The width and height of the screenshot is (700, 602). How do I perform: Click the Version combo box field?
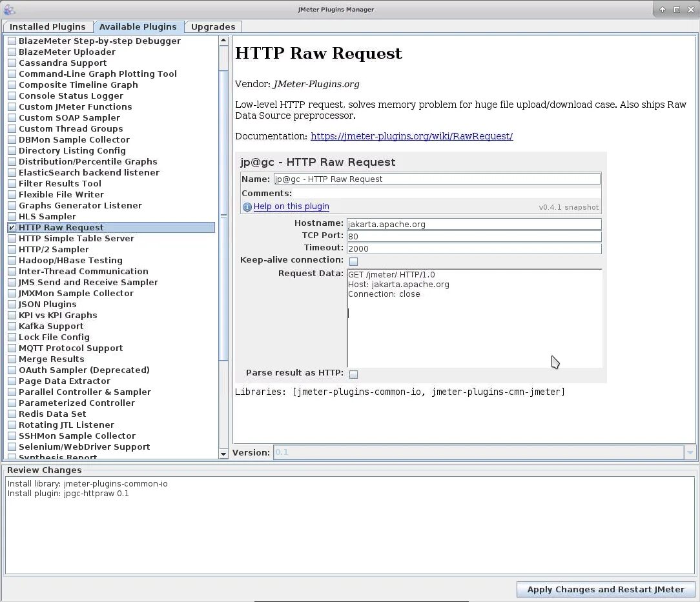(x=479, y=452)
